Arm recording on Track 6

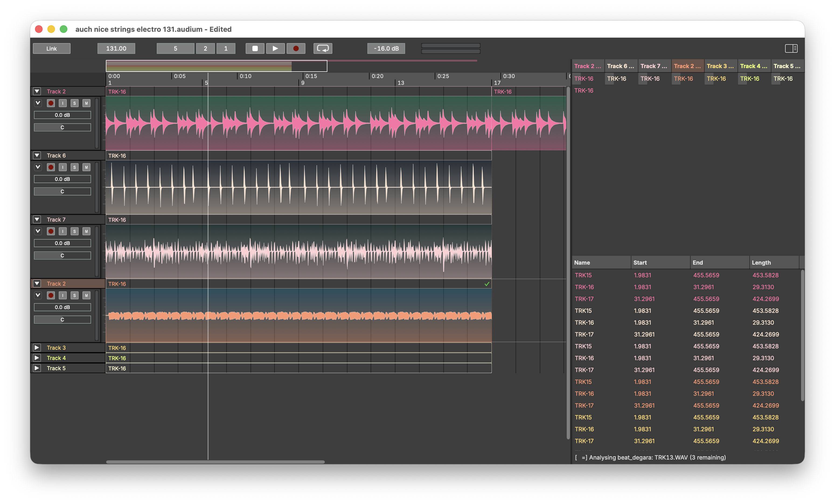click(51, 167)
